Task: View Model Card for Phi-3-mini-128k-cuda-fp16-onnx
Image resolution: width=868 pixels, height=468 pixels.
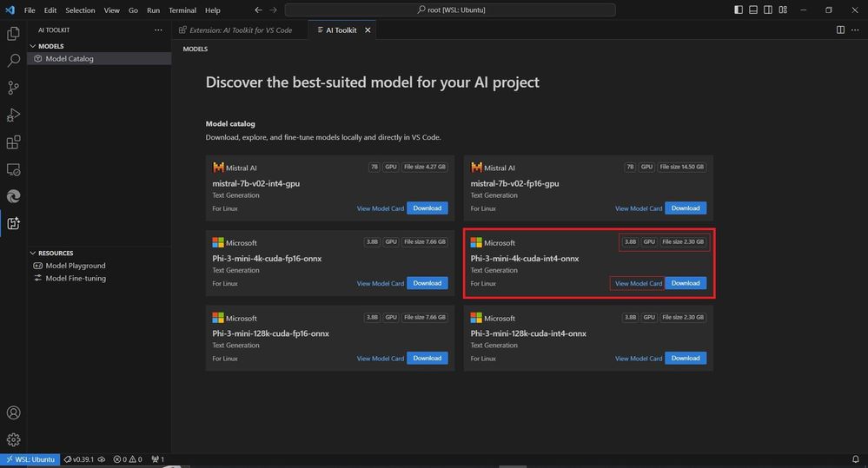Action: tap(381, 359)
